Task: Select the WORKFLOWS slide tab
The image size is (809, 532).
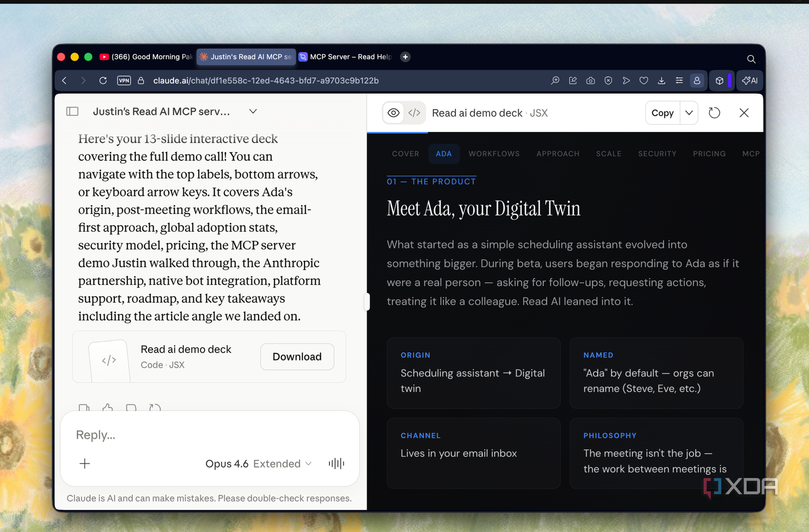Action: coord(494,153)
